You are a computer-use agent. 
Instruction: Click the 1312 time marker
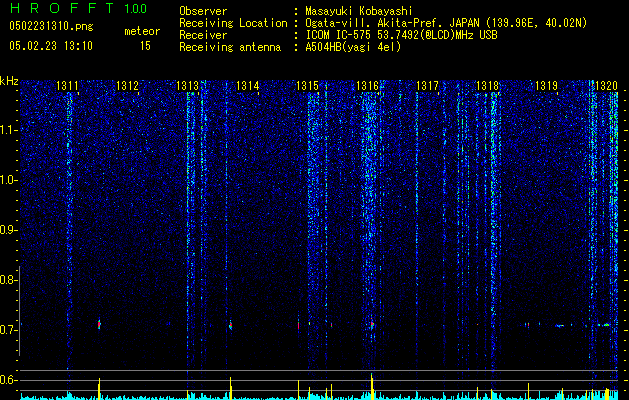click(127, 85)
